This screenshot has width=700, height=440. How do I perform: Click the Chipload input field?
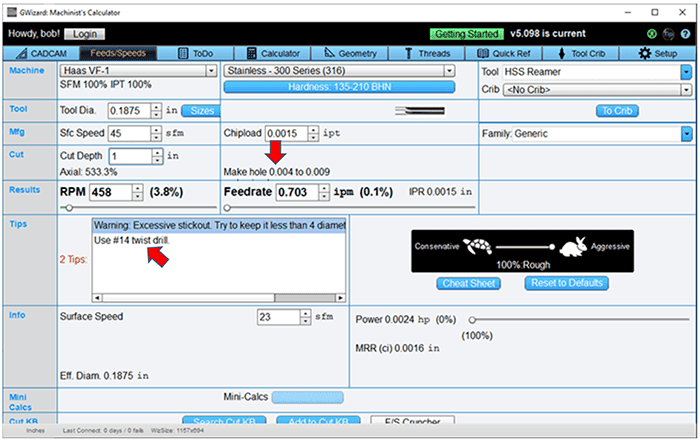(x=287, y=133)
